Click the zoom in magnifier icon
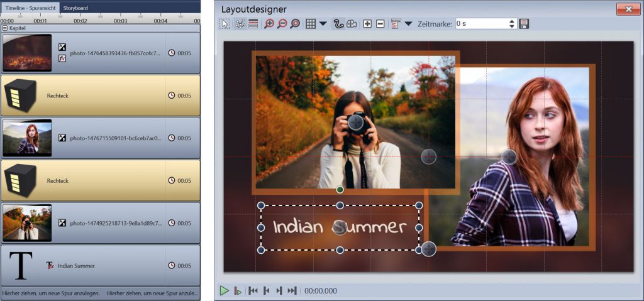Screen dimensions: 644x301 click(x=269, y=24)
